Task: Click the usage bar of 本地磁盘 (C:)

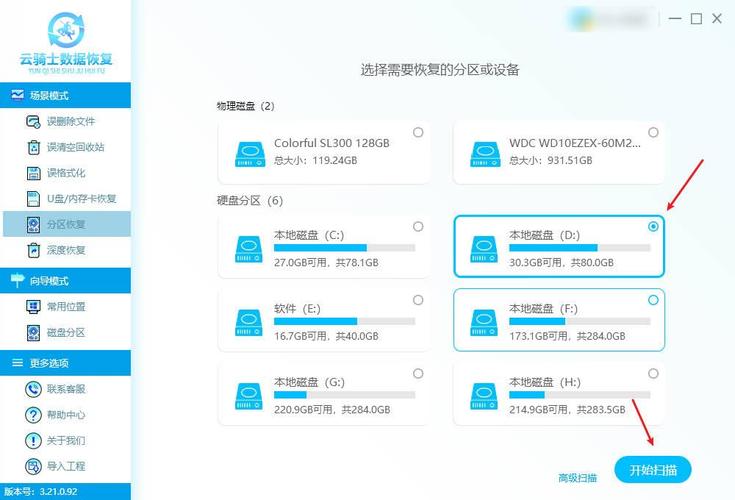Action: point(345,247)
